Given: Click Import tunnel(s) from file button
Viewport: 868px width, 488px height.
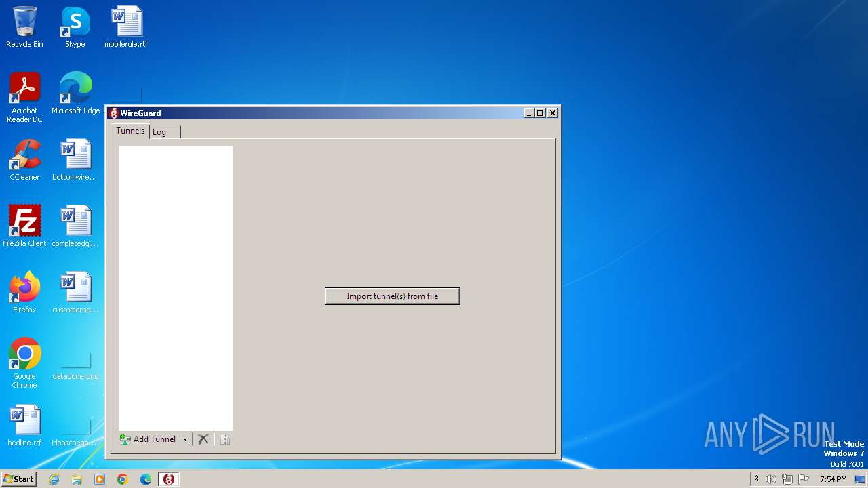Looking at the screenshot, I should [x=392, y=296].
